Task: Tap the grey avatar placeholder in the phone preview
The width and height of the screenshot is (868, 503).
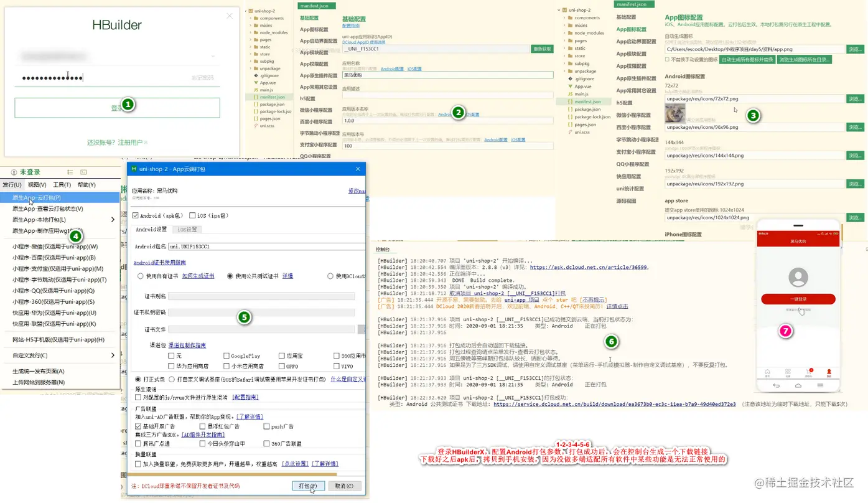Action: point(798,277)
